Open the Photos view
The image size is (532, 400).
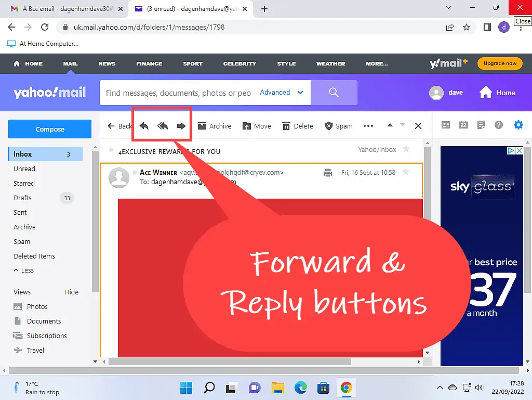(31, 306)
